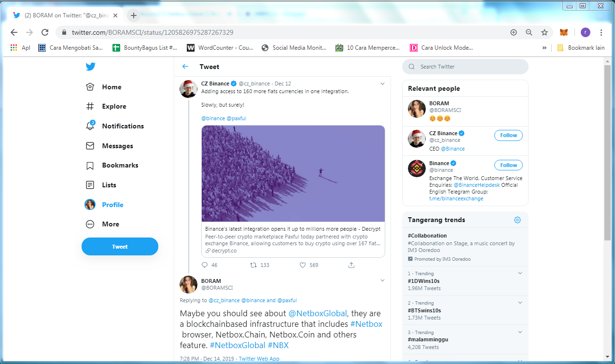
Task: Open the More menu in sidebar
Action: point(102,224)
